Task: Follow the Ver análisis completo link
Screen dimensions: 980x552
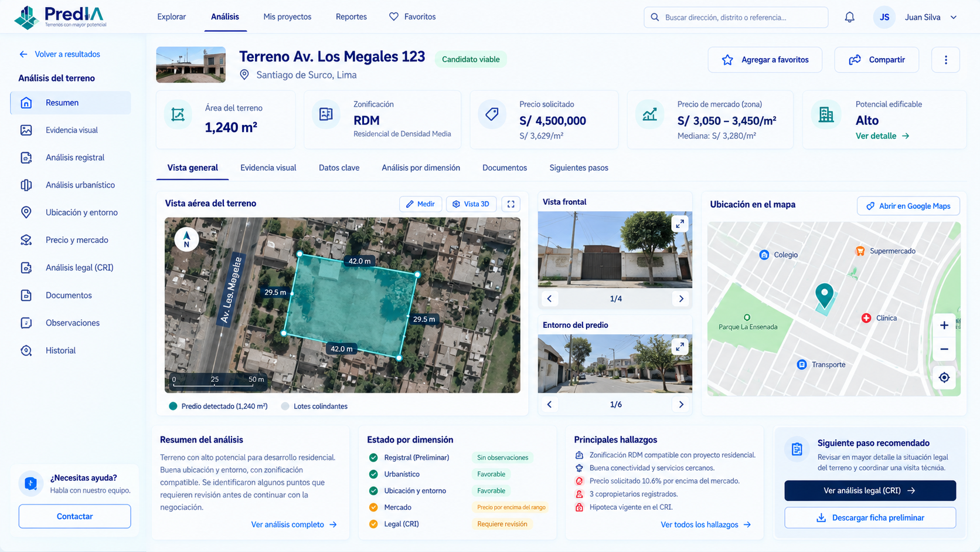Action: (x=294, y=524)
